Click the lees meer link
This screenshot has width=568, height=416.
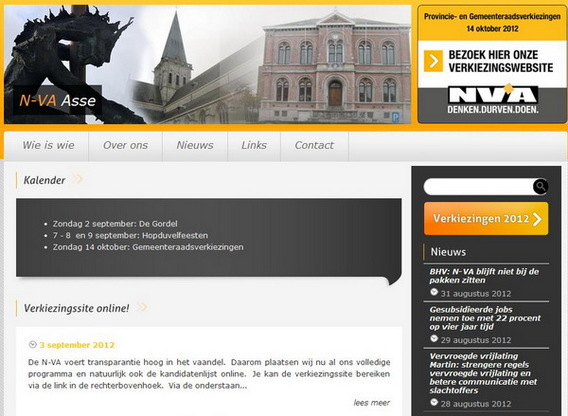pos(372,403)
